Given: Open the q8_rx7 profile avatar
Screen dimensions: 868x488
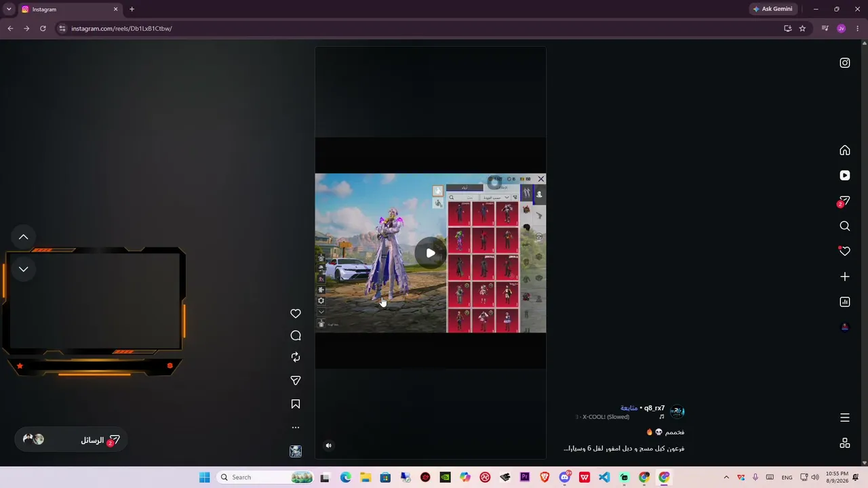Looking at the screenshot, I should pos(677,412).
